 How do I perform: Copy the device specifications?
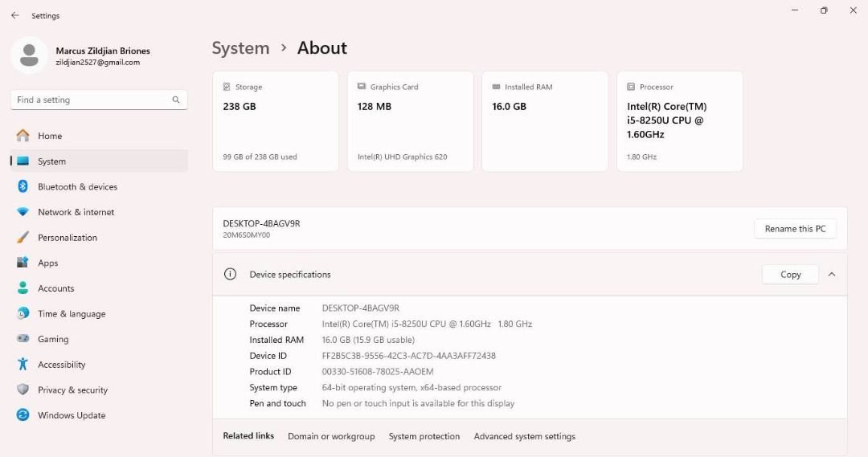pyautogui.click(x=791, y=275)
